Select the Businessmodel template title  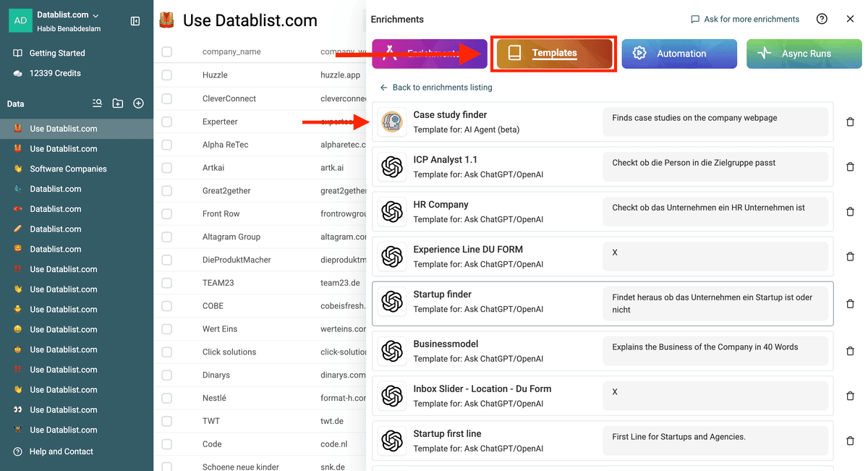point(446,344)
